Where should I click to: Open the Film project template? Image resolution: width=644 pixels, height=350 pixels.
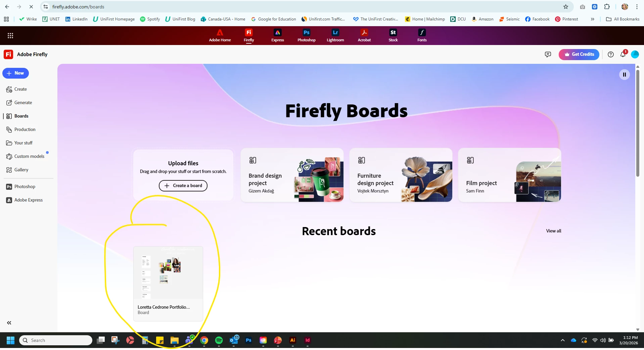coord(510,175)
